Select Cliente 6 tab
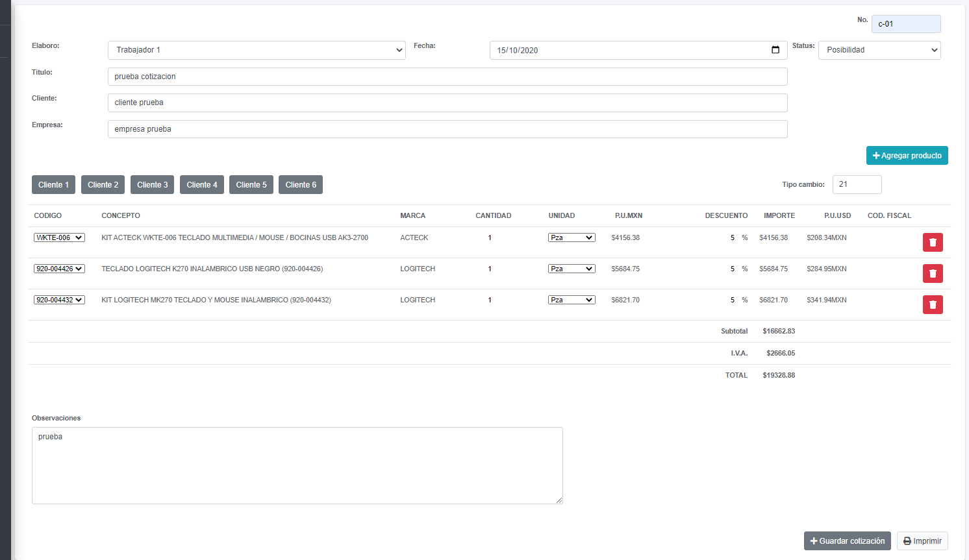 301,184
